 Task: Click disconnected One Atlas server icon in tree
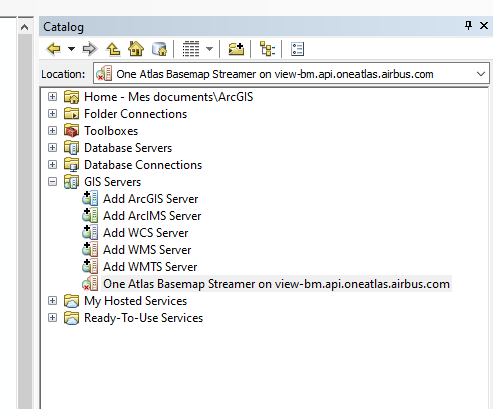point(90,284)
